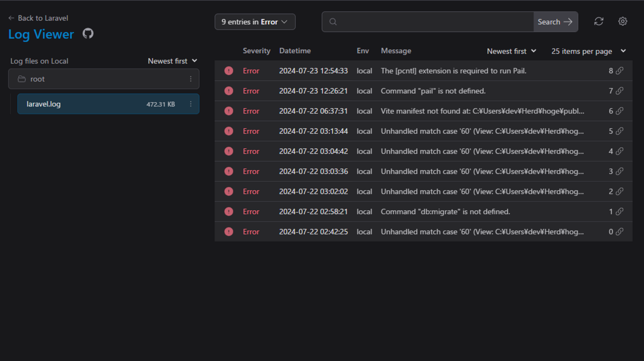Copy link icon for entry 1

620,211
